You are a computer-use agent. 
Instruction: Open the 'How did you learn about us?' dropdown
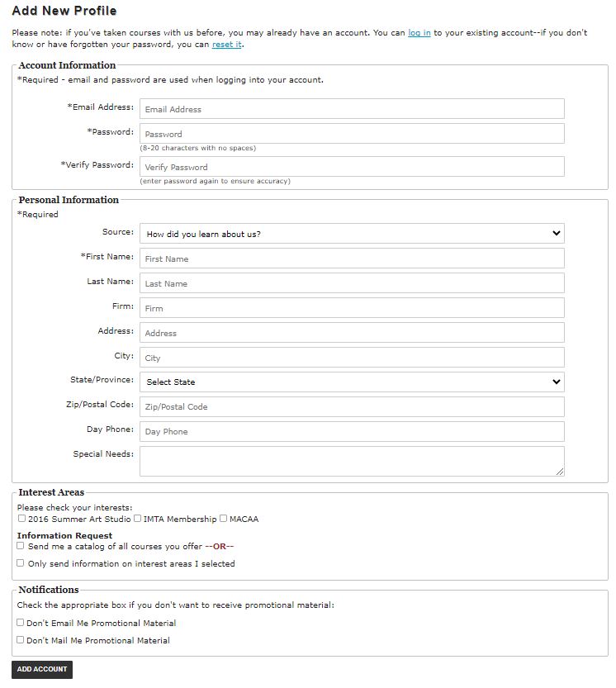[352, 234]
